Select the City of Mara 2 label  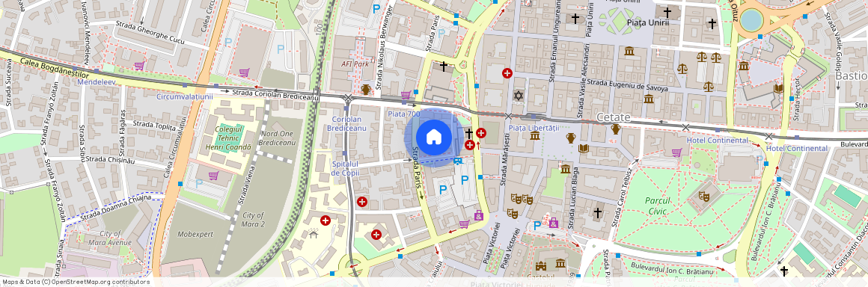[253, 220]
